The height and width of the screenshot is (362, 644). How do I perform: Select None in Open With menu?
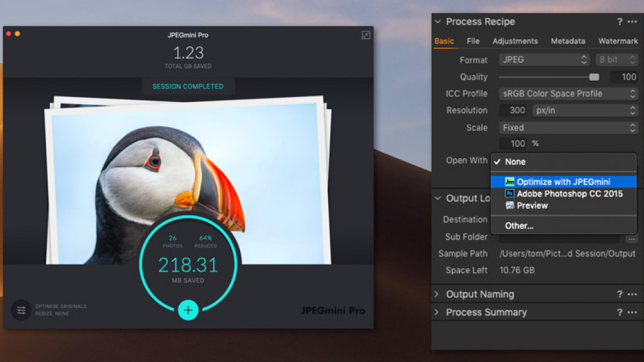pyautogui.click(x=564, y=162)
